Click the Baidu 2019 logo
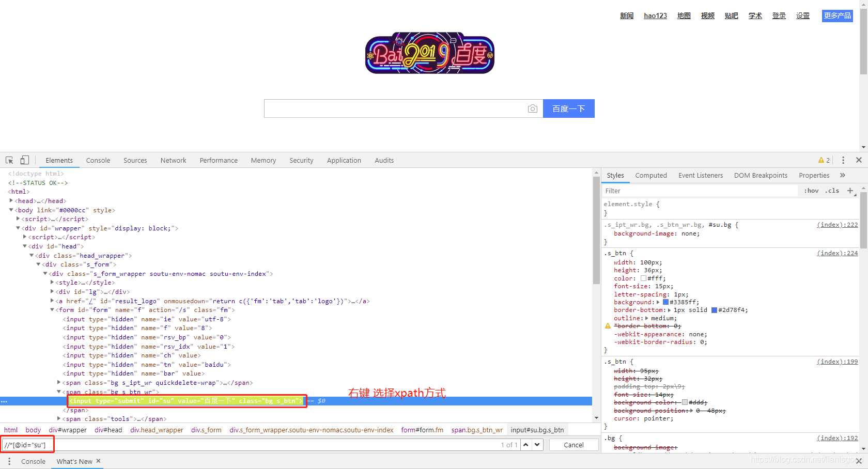Image resolution: width=868 pixels, height=469 pixels. tap(430, 53)
